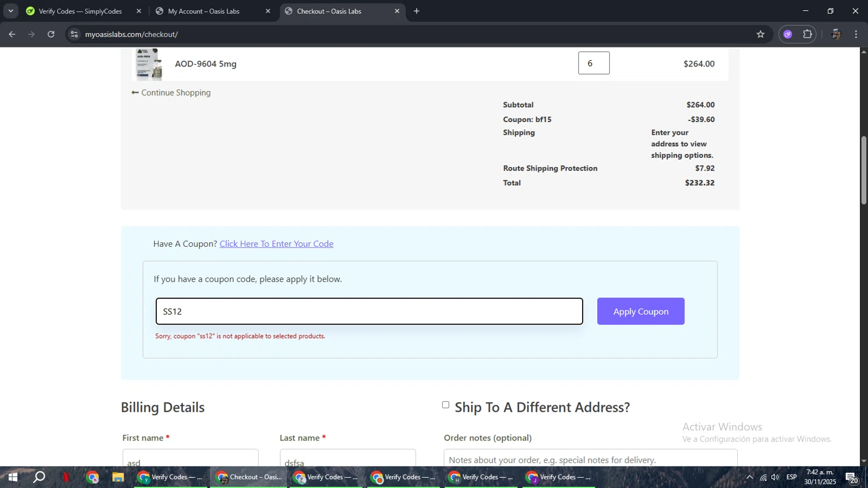The width and height of the screenshot is (868, 488).
Task: Check Ship To A Different Address
Action: 446,405
